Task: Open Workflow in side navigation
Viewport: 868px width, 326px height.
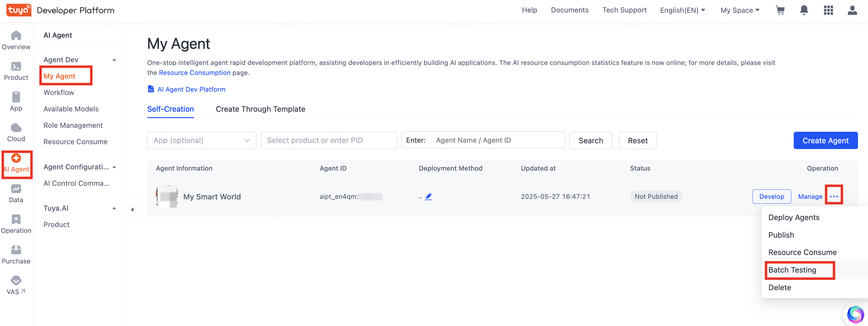Action: [x=59, y=92]
